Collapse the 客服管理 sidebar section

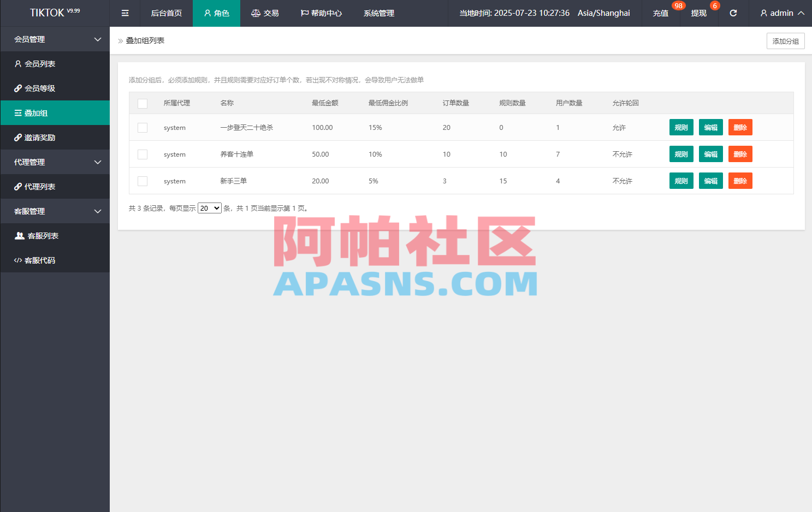pos(55,211)
